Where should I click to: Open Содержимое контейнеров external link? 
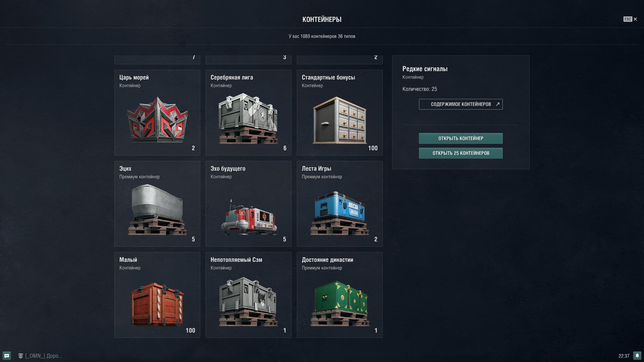pos(461,104)
